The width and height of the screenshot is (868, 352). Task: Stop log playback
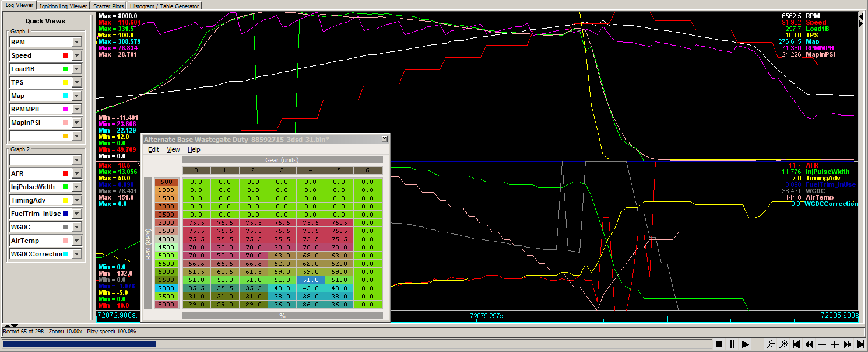[719, 344]
